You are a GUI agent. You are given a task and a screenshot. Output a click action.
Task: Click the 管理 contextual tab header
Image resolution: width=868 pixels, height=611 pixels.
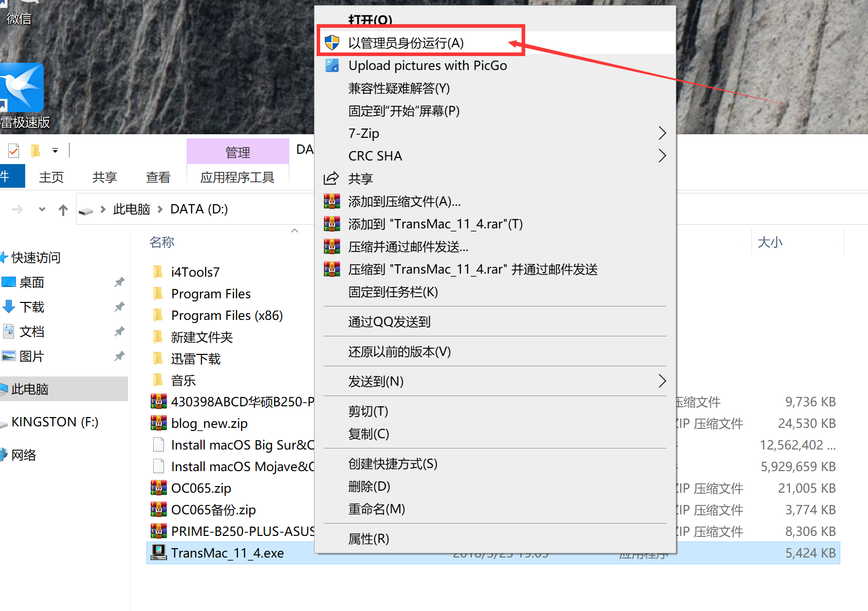click(x=237, y=152)
